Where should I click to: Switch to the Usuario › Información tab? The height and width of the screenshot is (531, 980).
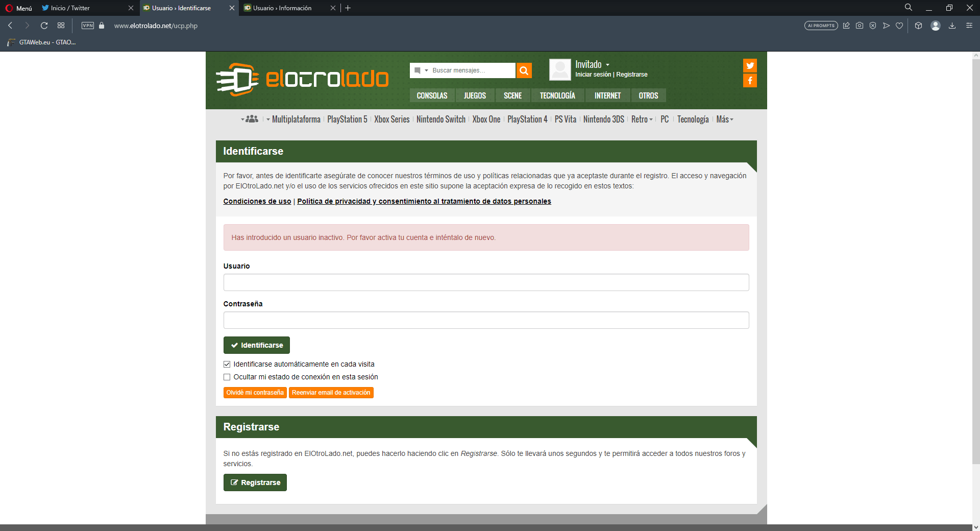point(282,8)
